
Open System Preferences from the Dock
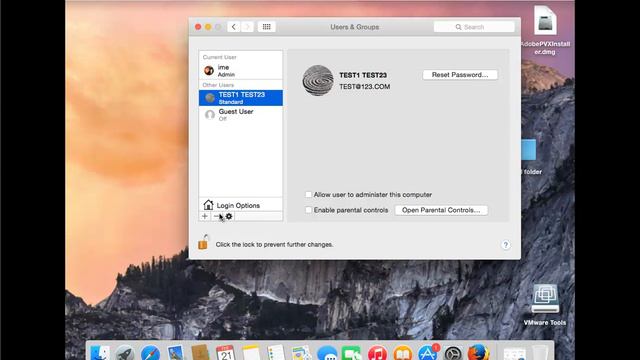pos(453,352)
